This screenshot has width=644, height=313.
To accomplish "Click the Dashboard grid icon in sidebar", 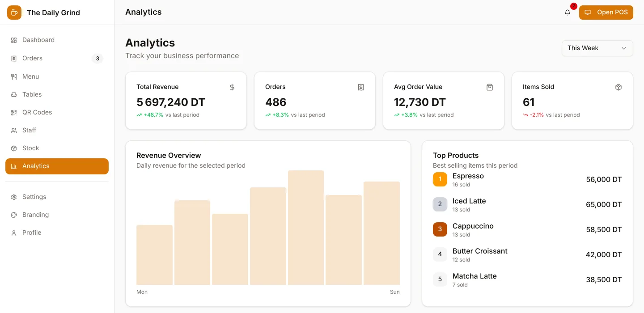I will point(14,40).
